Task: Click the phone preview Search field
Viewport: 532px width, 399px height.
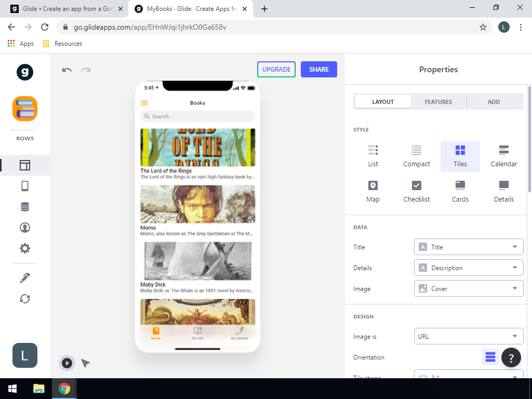Action: [x=198, y=116]
